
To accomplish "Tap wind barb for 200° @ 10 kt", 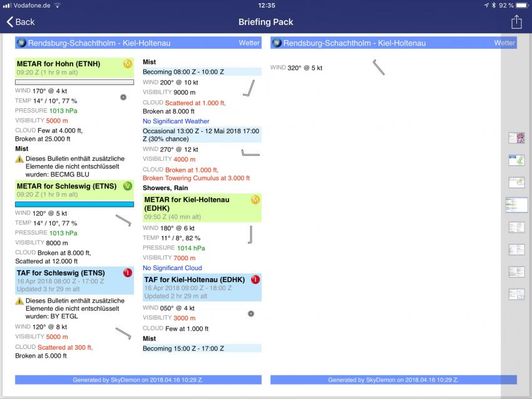I will [x=248, y=88].
